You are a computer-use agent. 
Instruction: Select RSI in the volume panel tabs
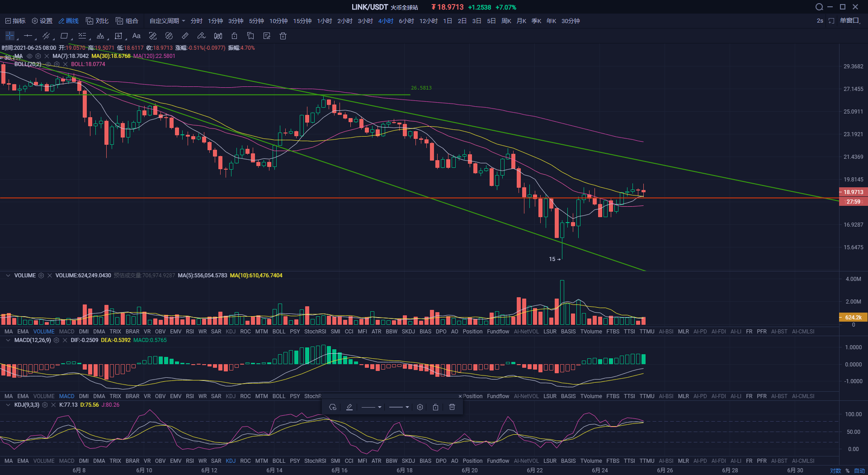click(x=190, y=332)
